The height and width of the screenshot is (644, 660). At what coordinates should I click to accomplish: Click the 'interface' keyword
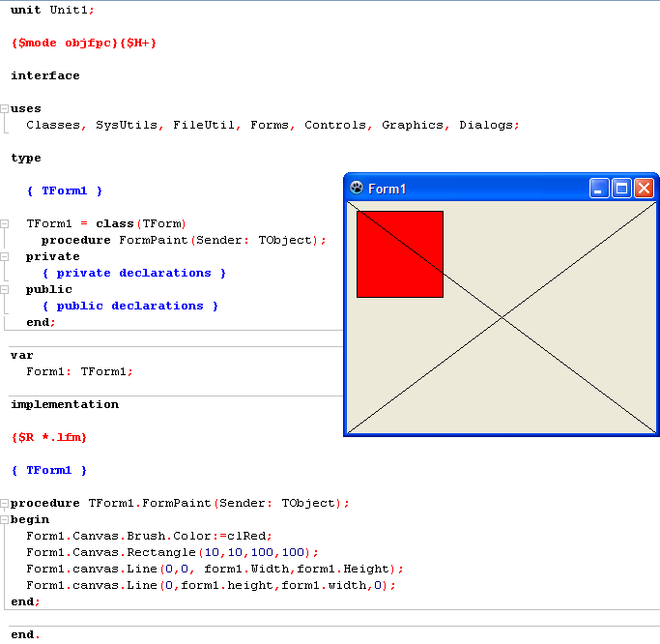point(45,75)
